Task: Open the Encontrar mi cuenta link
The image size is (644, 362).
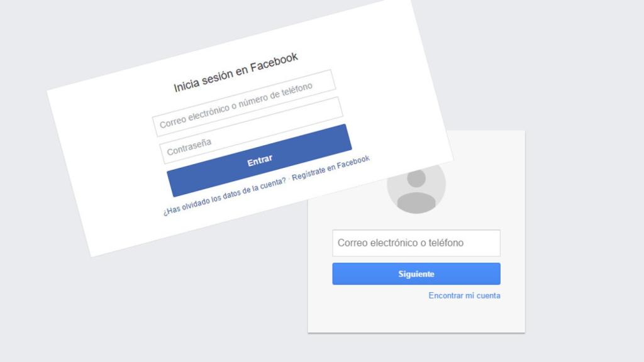Action: pyautogui.click(x=464, y=295)
